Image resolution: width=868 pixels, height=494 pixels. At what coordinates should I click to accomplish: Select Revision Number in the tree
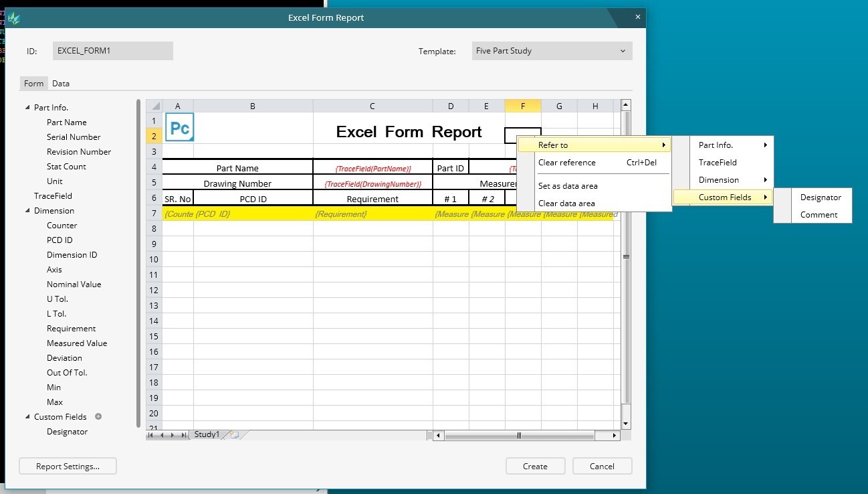[79, 152]
